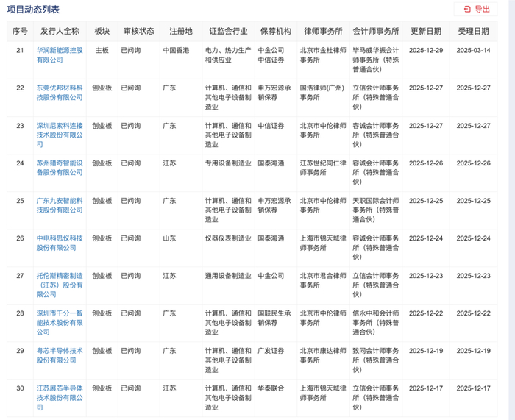
Task: Select the 天职国际会计师事务所 cell
Action: (x=376, y=210)
